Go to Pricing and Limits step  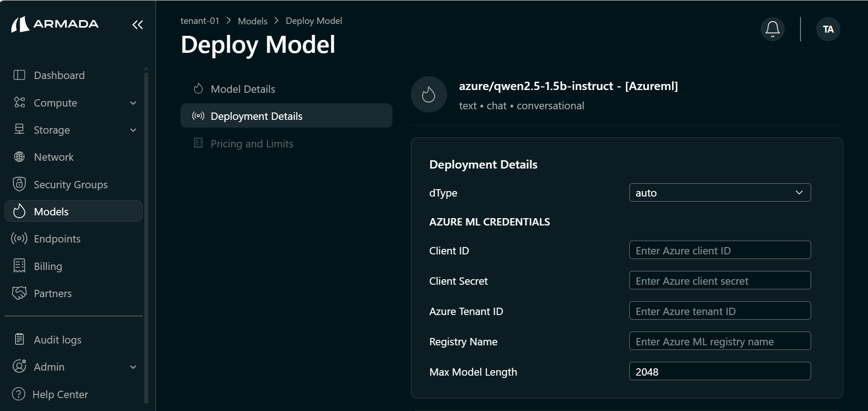(286, 144)
